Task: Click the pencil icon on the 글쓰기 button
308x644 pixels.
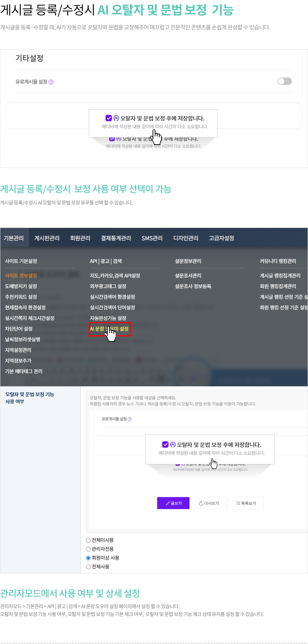Action: (x=168, y=503)
